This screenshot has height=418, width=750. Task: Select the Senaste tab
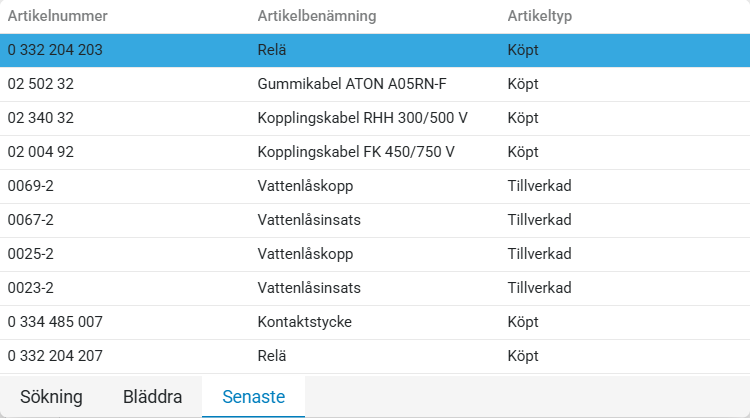(x=254, y=396)
